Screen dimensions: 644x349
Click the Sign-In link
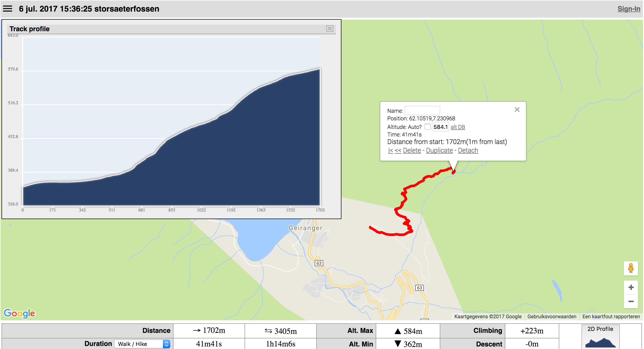(x=629, y=9)
